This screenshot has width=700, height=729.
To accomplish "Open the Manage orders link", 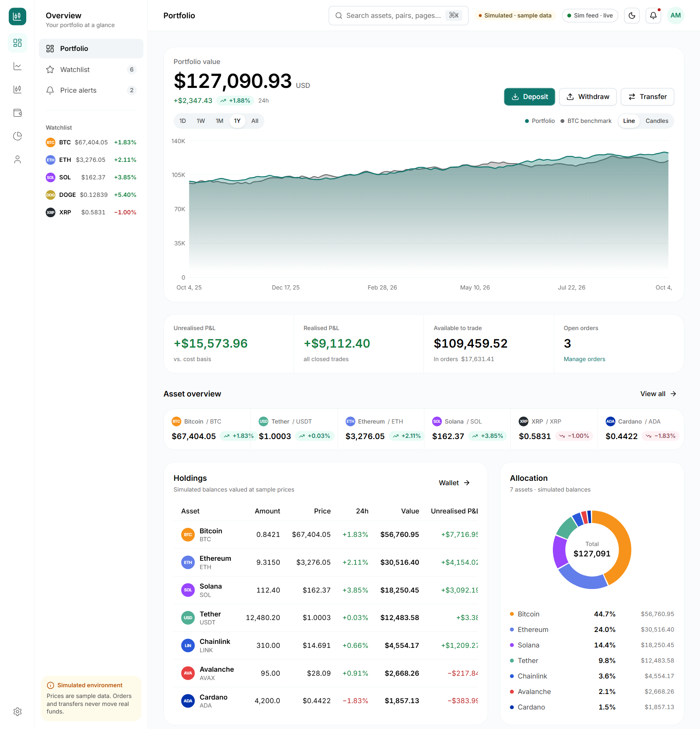I will [x=584, y=359].
